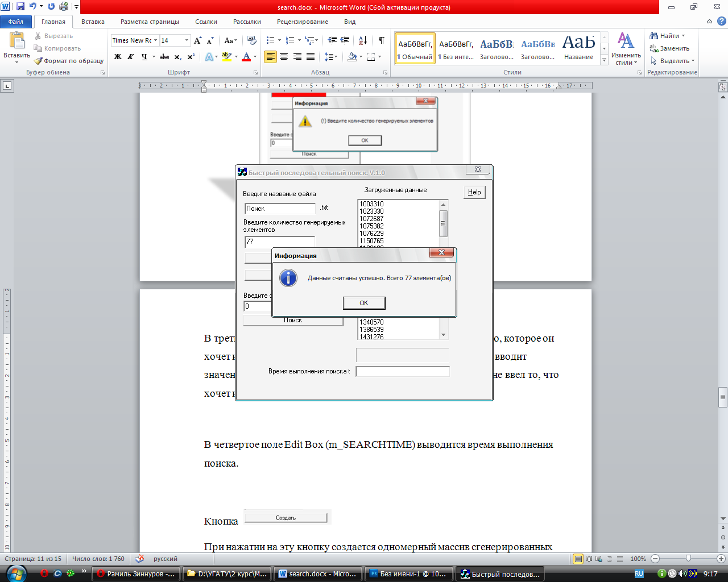The width and height of the screenshot is (728, 582).
Task: Switch to the Mailings (Рассылки) tab
Action: point(247,22)
